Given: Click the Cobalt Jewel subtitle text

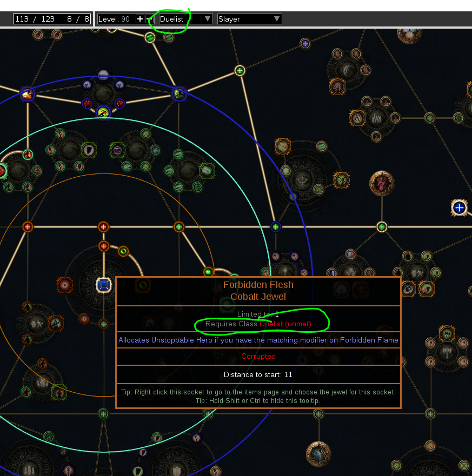Looking at the screenshot, I should 258,297.
